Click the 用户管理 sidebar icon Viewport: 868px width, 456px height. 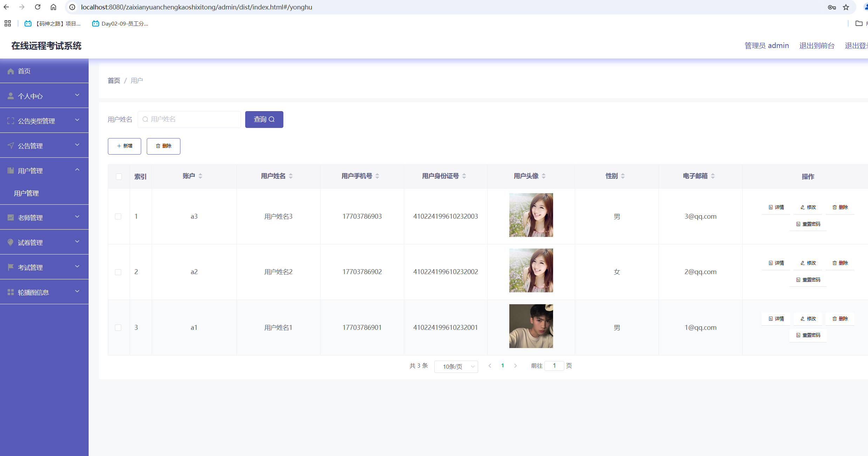10,170
